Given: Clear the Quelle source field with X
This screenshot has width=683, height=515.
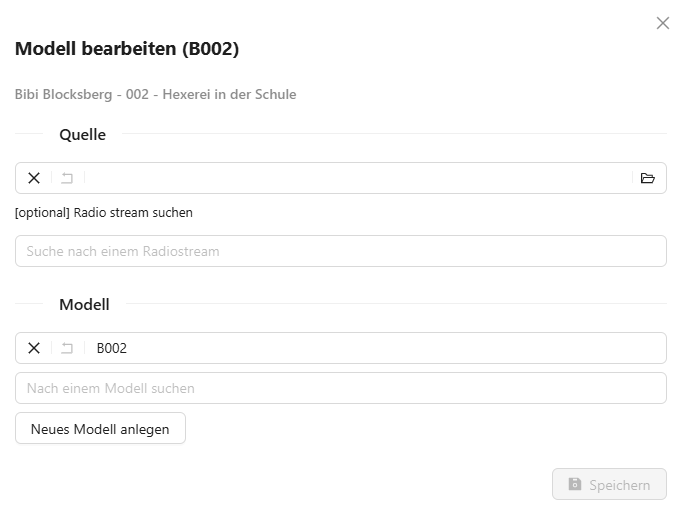Looking at the screenshot, I should coord(34,178).
